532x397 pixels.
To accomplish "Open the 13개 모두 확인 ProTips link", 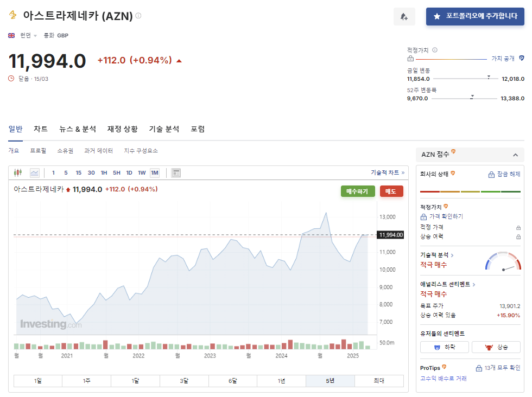I will tap(498, 368).
